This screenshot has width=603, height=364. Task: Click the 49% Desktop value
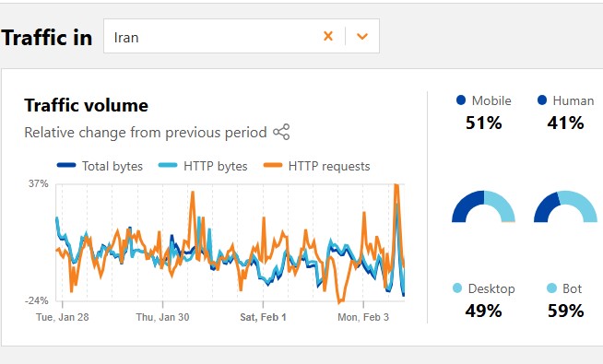(483, 311)
